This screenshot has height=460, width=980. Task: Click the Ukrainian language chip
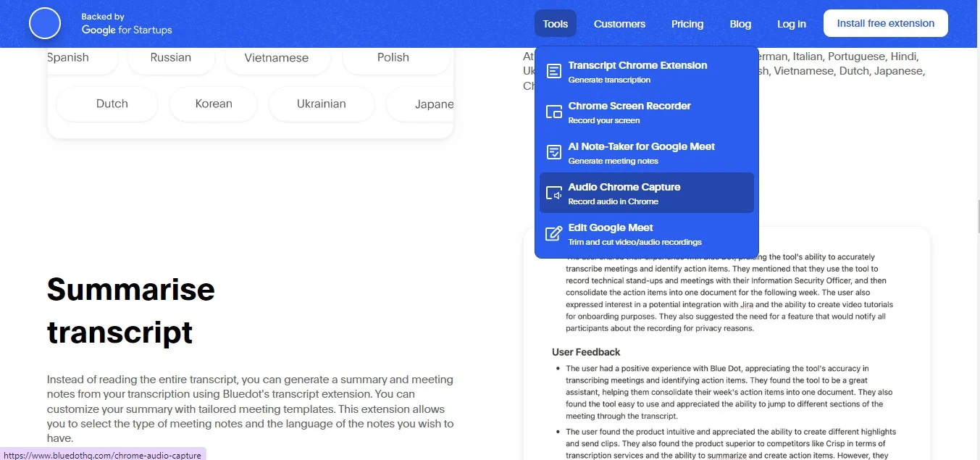tap(321, 104)
